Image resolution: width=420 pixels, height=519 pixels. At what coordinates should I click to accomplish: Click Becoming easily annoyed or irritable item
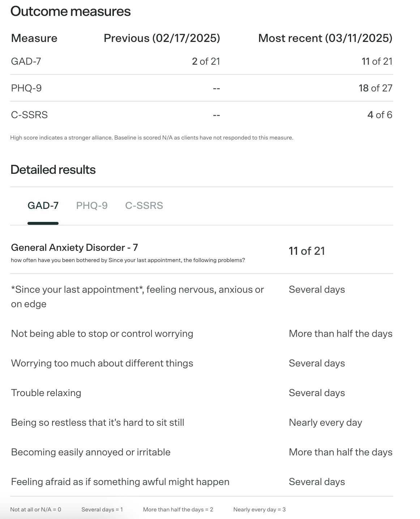click(91, 452)
